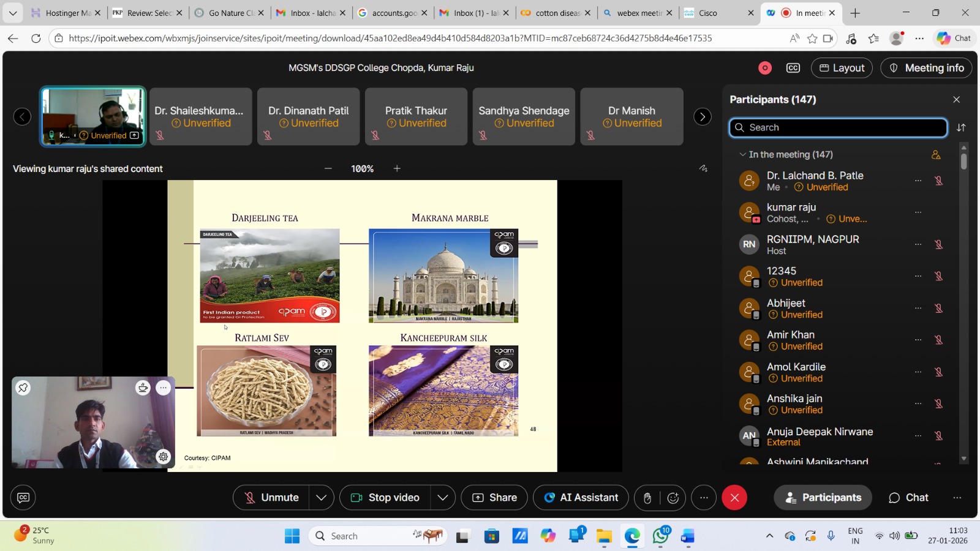Open the Layout button

842,68
